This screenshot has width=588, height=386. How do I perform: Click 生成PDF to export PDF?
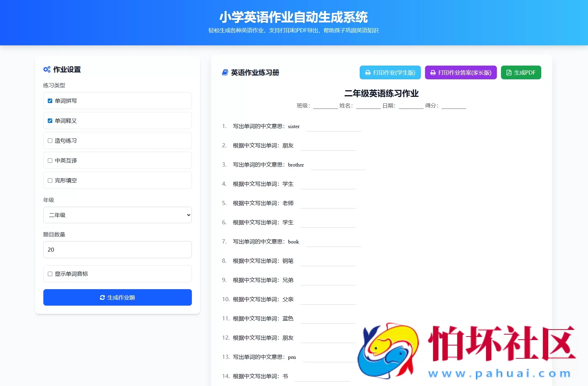tap(521, 72)
